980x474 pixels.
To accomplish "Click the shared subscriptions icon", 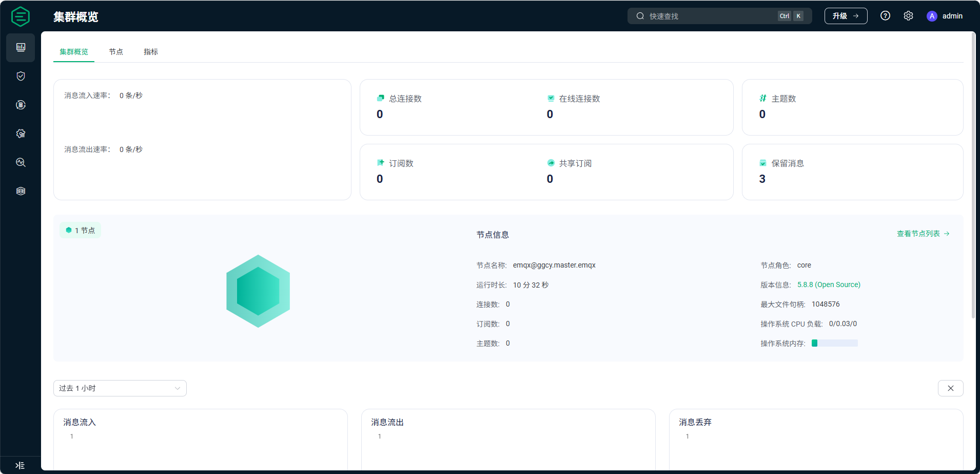I will coord(551,163).
